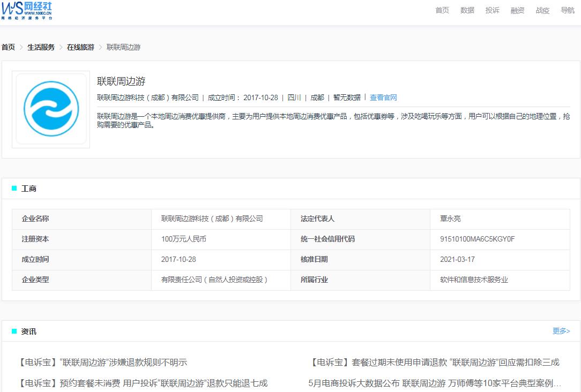Open article about 退款规则不明示
This screenshot has height=392, width=581.
[x=102, y=362]
